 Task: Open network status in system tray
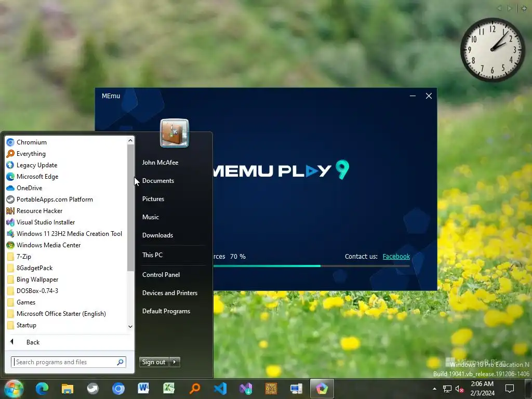447,389
